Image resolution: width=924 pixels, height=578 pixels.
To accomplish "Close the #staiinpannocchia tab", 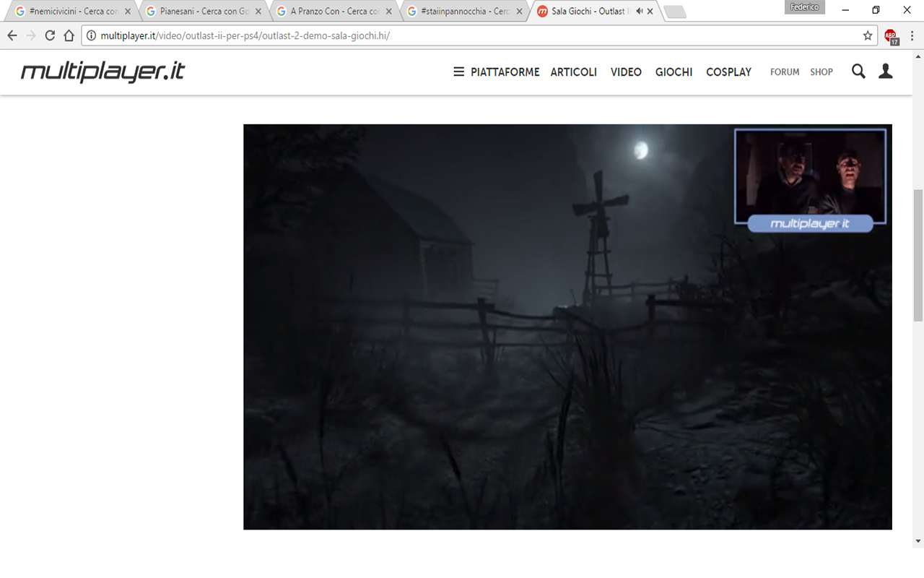I will pos(520,12).
